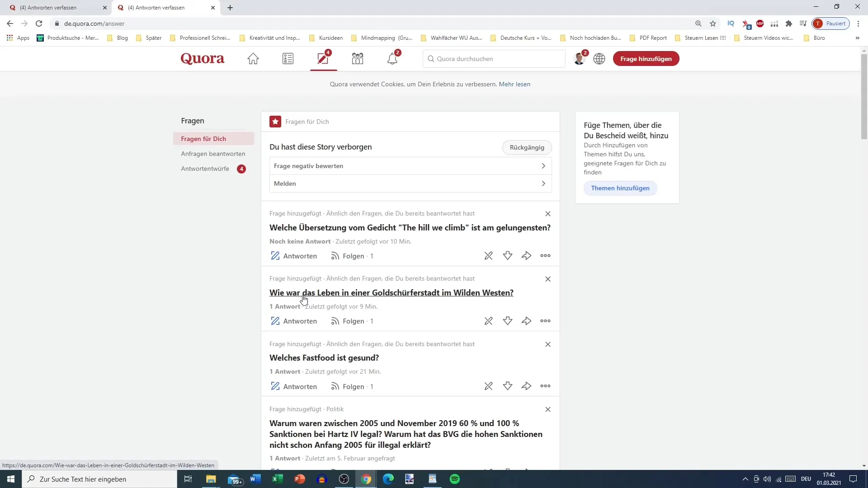
Task: Open the Following list icon in header
Action: coord(288,59)
